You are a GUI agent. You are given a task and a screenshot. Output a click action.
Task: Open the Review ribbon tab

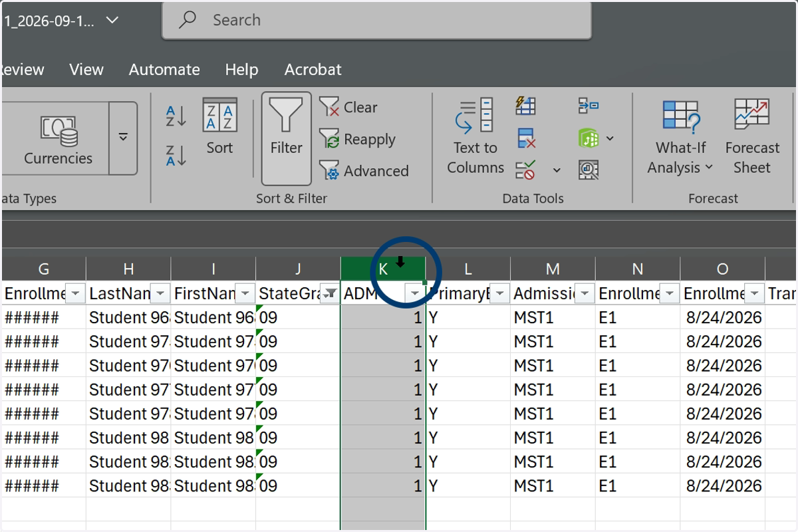click(x=23, y=69)
